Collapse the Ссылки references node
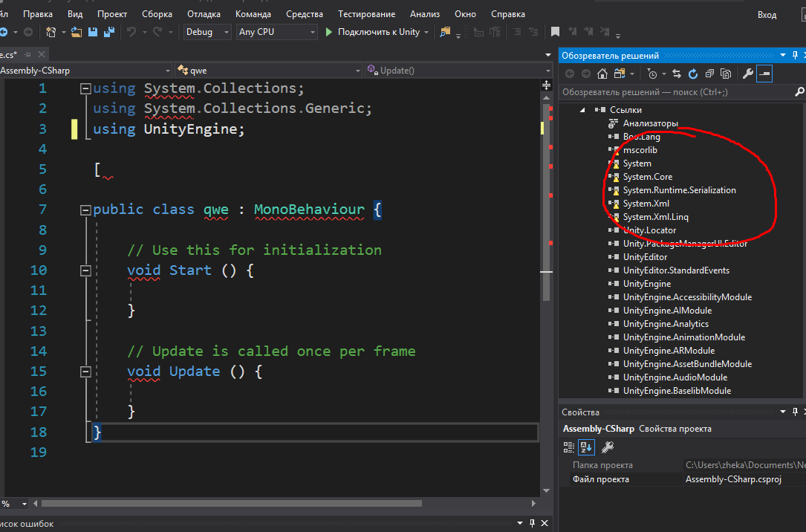Image resolution: width=806 pixels, height=532 pixels. [583, 110]
